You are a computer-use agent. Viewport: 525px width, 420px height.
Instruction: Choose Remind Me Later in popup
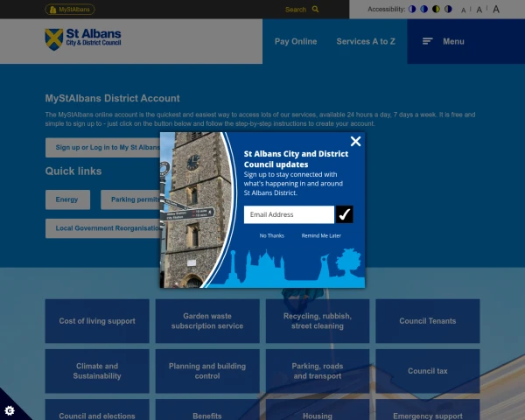[x=321, y=235]
